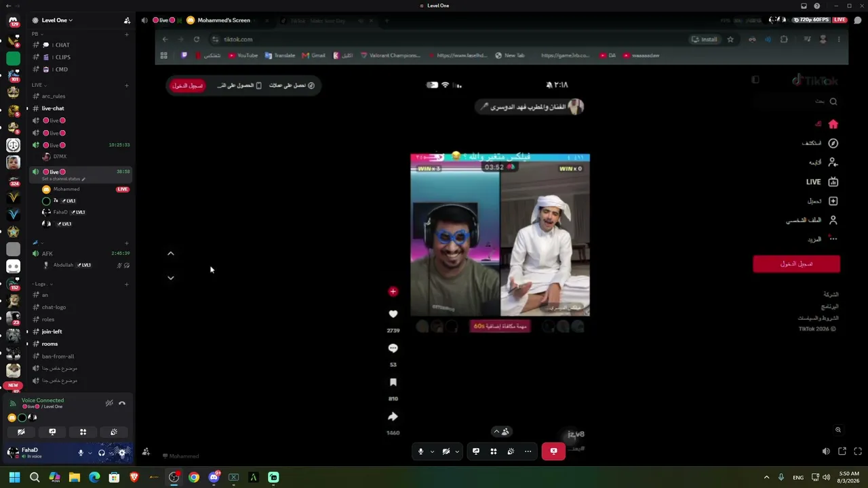Image resolution: width=868 pixels, height=488 pixels.
Task: Pop out the stream into a window
Action: click(x=842, y=451)
